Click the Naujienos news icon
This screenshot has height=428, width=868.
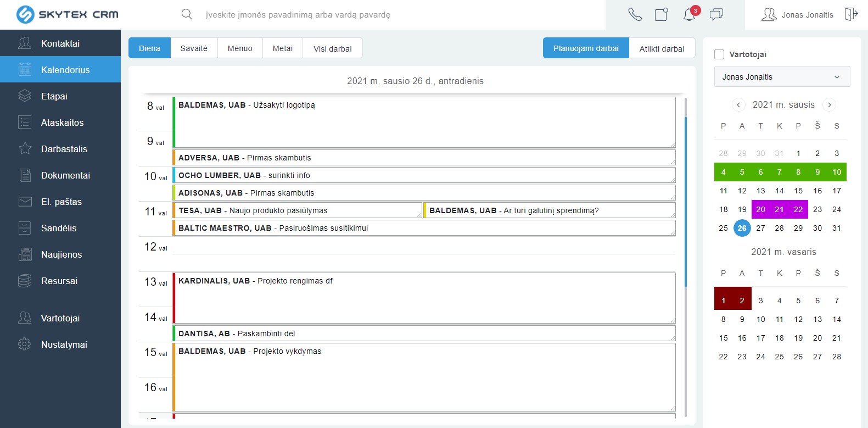click(25, 254)
